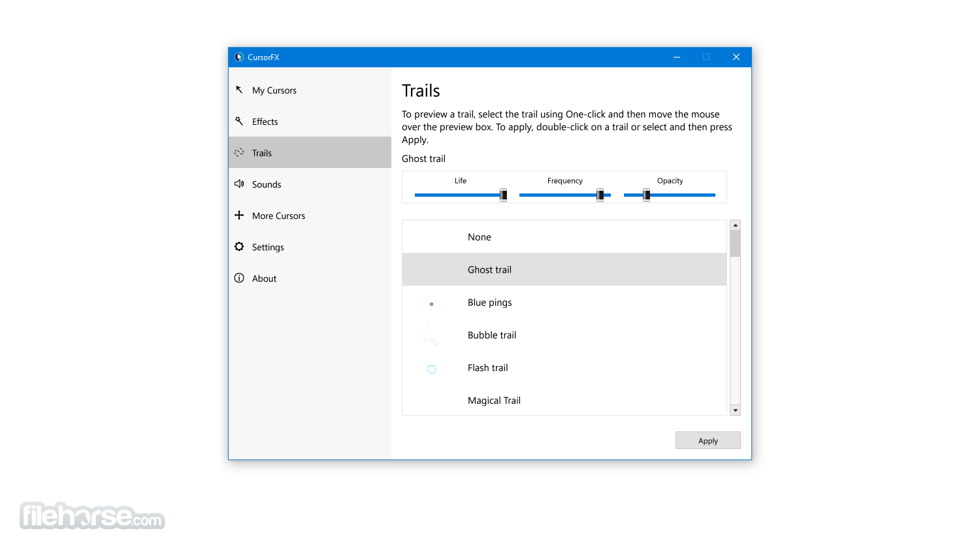
Task: Click the About info icon
Action: (239, 278)
